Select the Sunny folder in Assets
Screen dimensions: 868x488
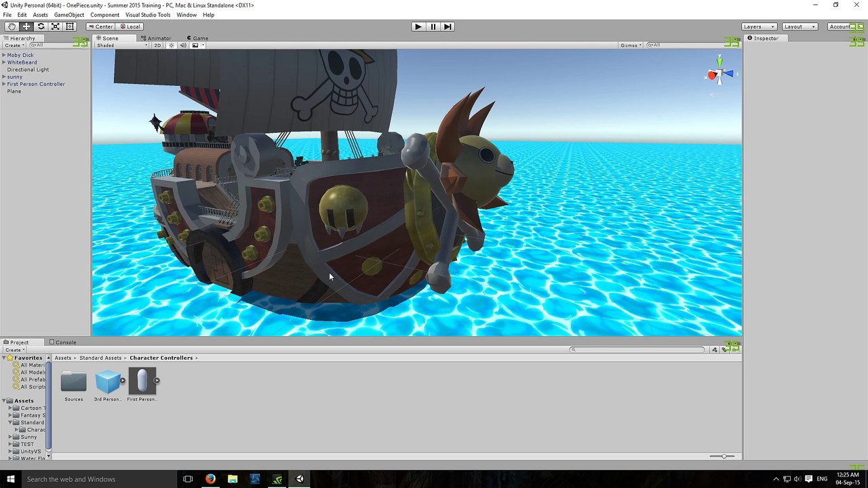coord(28,437)
